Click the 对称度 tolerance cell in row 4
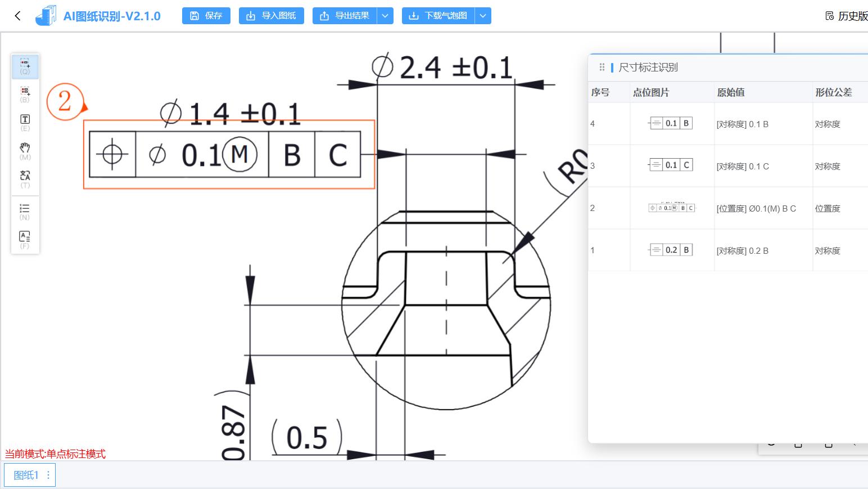 point(828,124)
